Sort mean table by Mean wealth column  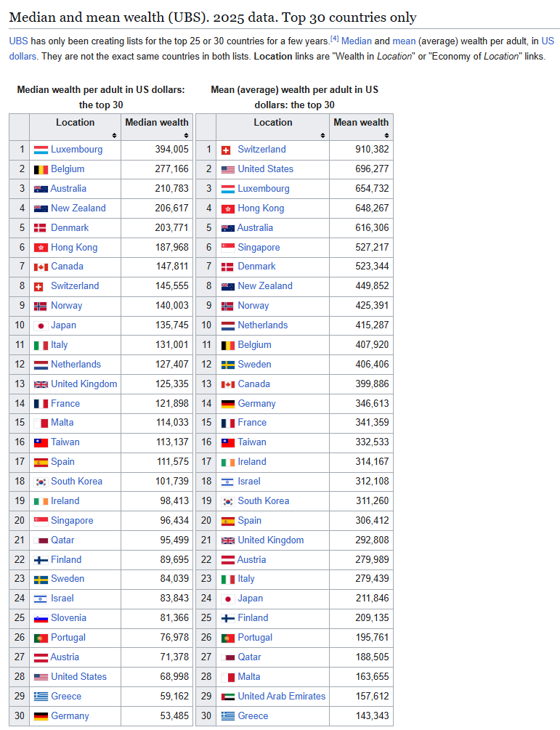pos(386,136)
